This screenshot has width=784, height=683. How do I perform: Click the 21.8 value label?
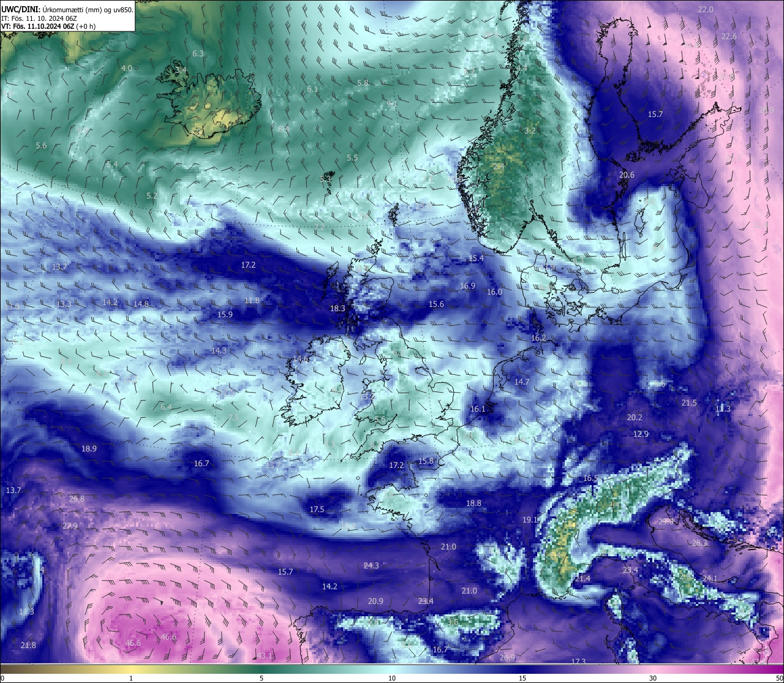[28, 645]
